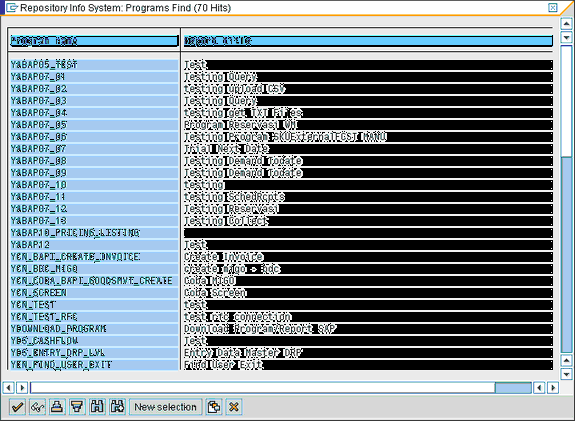Select program YABAP10_PRICING_LISTING
575x421 pixels.
tap(94, 233)
